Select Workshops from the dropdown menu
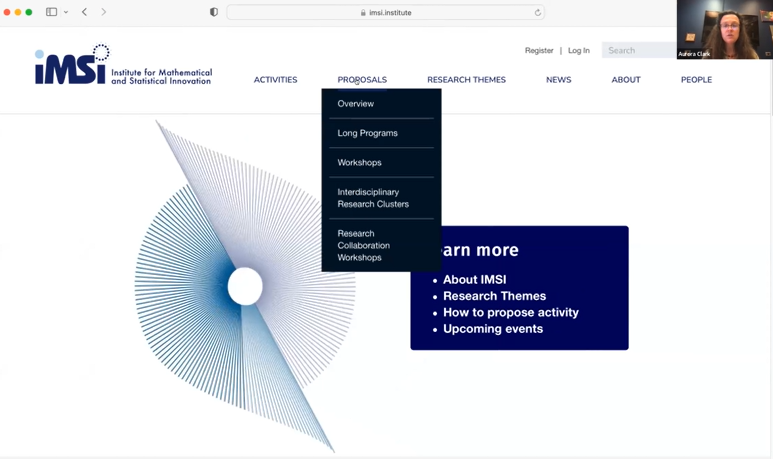The image size is (773, 459). click(x=359, y=162)
